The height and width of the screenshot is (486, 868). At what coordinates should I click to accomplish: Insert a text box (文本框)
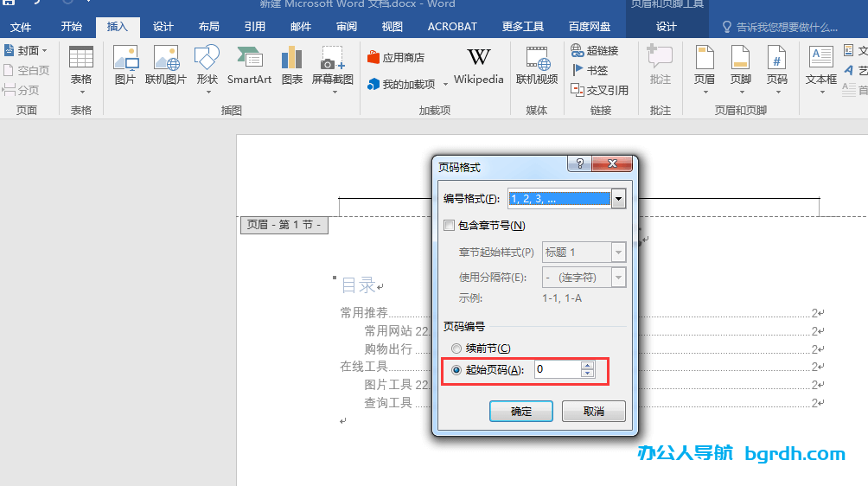click(821, 70)
